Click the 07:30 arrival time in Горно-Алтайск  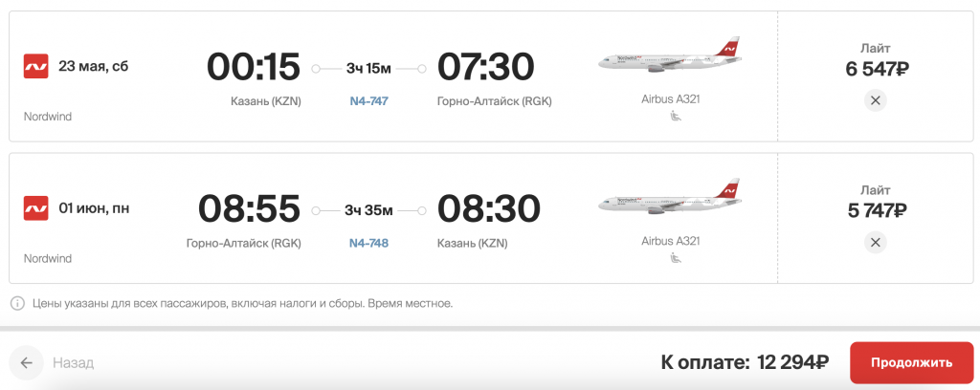(485, 67)
